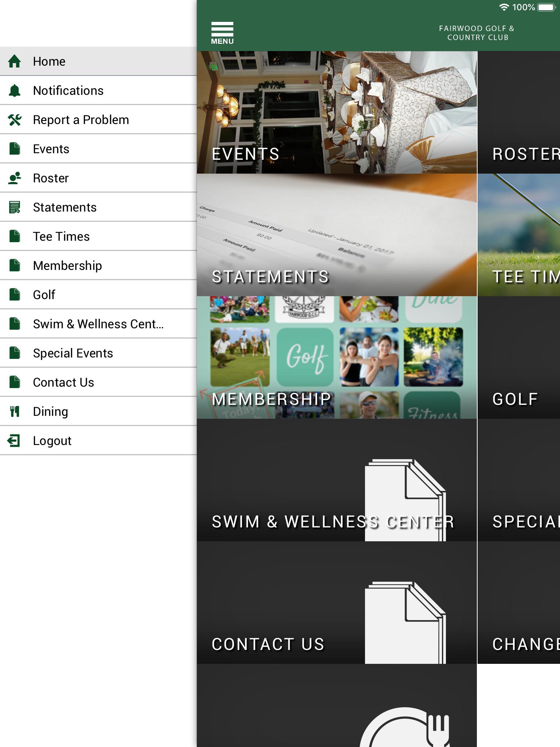The height and width of the screenshot is (747, 560).
Task: Click the Contact Us document icon in sidebar
Action: point(15,382)
